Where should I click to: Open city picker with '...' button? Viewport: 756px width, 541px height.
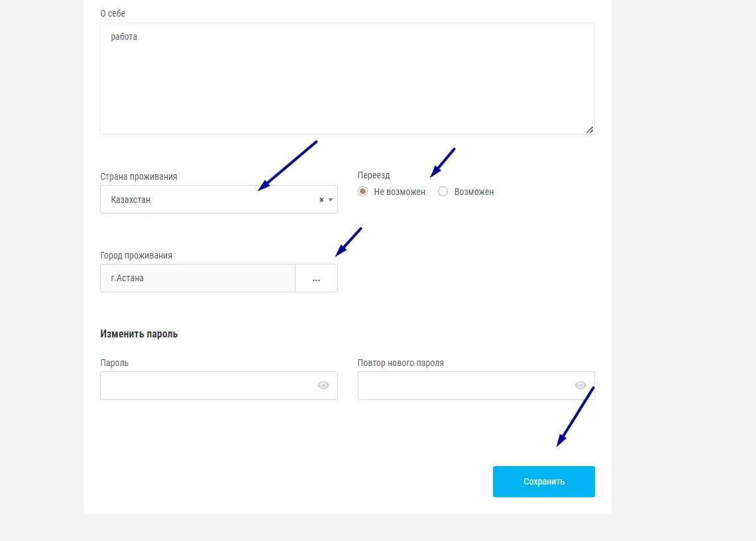click(316, 278)
